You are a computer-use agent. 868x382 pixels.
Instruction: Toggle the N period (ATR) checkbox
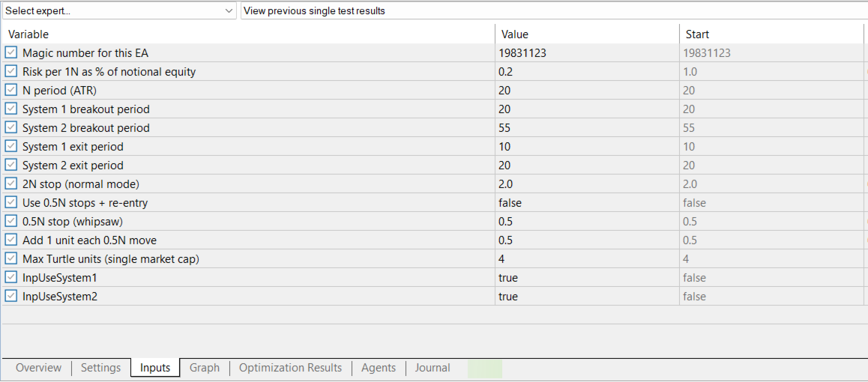[x=11, y=91]
